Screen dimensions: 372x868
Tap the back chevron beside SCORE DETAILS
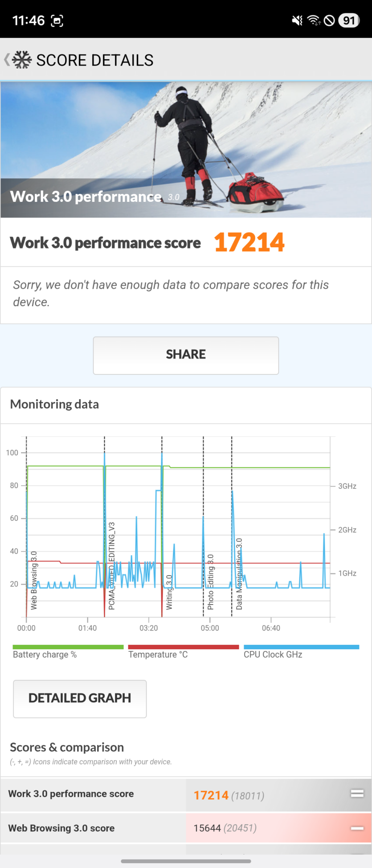[7, 60]
